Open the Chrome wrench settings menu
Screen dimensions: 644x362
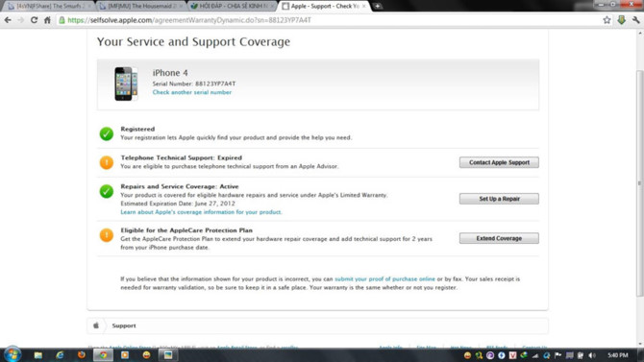coord(635,20)
